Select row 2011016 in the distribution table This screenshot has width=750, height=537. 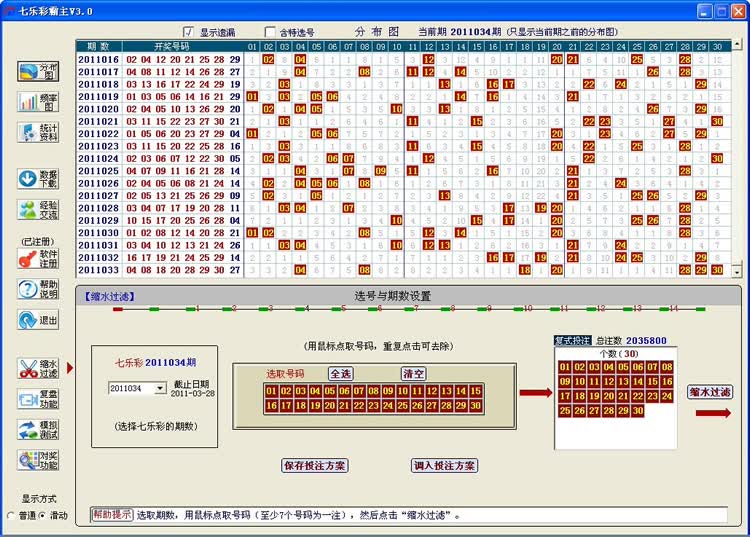[403, 59]
